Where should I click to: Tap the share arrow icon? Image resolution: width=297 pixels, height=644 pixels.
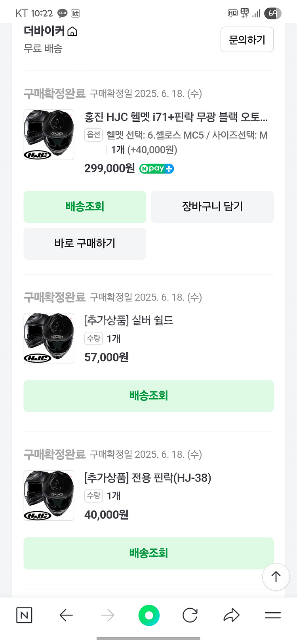[231, 615]
